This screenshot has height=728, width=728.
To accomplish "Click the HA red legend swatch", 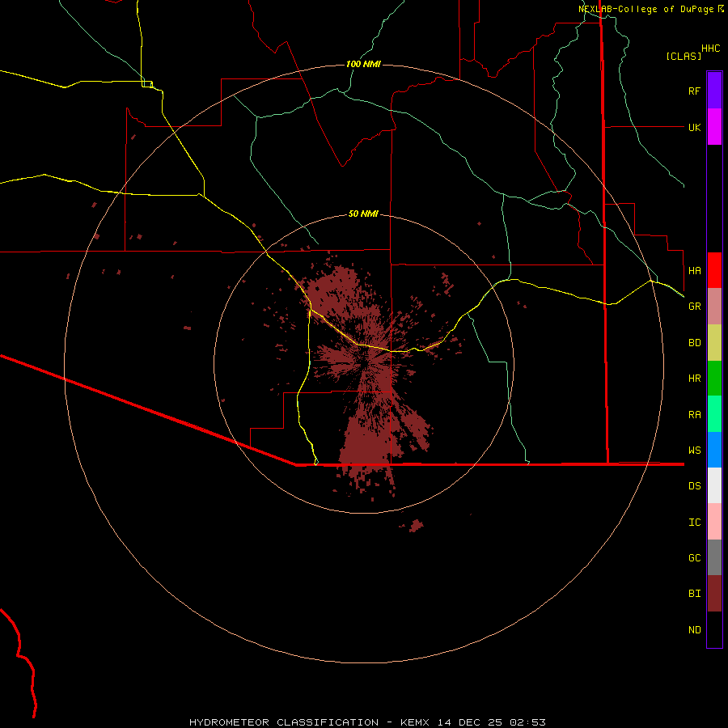I will (x=714, y=270).
